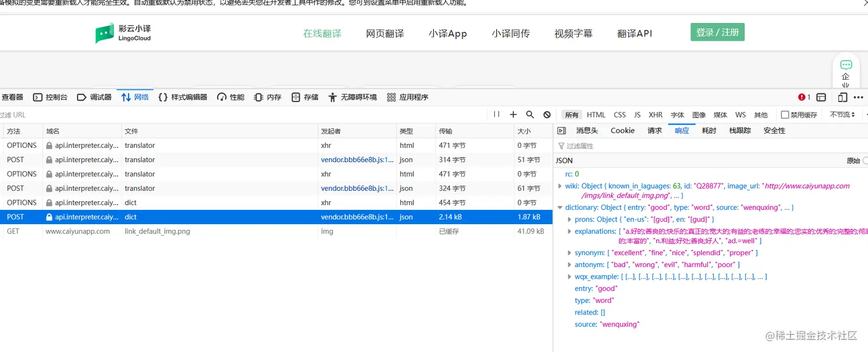Click the 过滤属性 filter field

711,146
